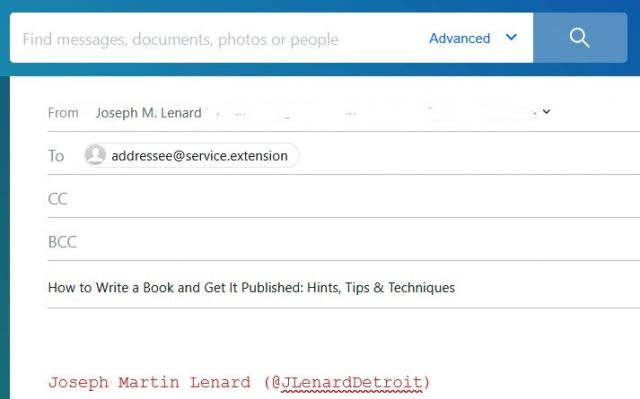Image resolution: width=640 pixels, height=399 pixels.
Task: Focus the Find messages search box
Action: [x=216, y=39]
